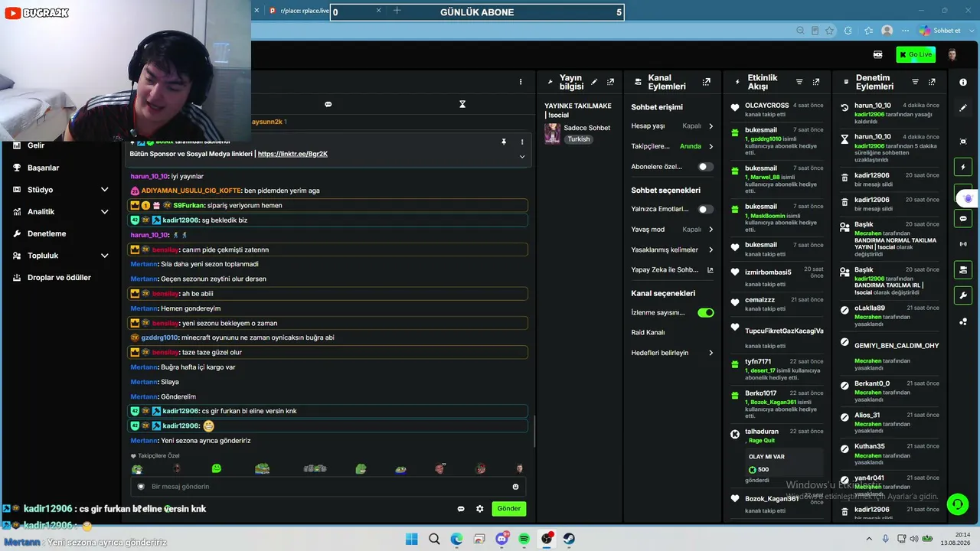Screen dimensions: 980x551
Task: Click gzddrg1010 username in chat
Action: tap(159, 337)
